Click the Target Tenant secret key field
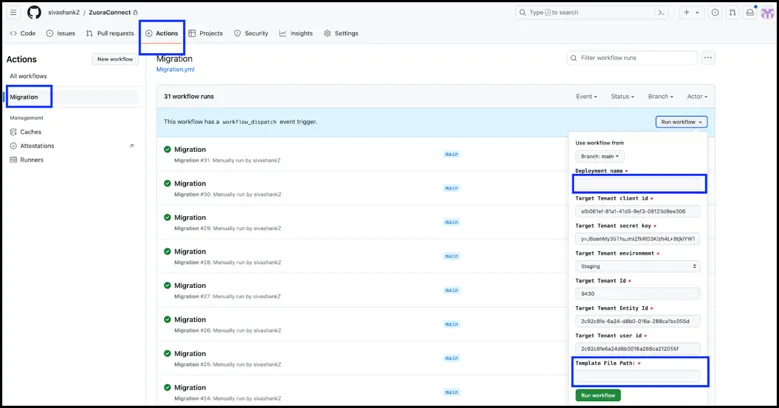Image resolution: width=779 pixels, height=408 pixels. [638, 239]
